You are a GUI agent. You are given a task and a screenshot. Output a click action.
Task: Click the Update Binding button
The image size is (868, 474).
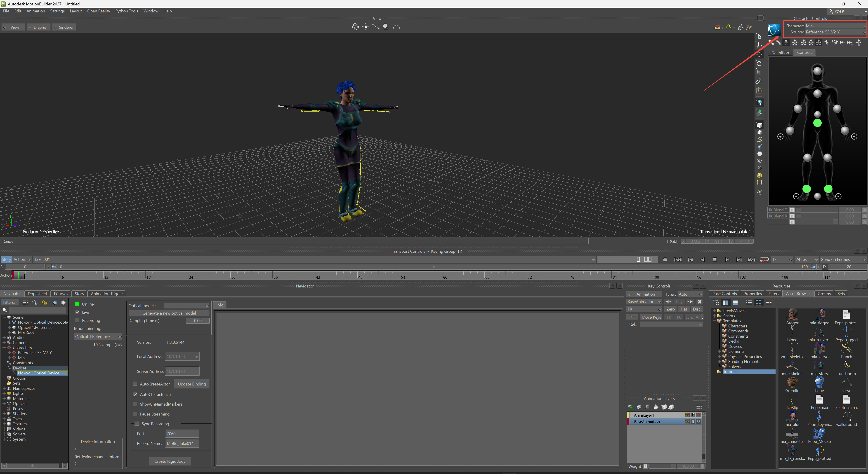click(192, 384)
